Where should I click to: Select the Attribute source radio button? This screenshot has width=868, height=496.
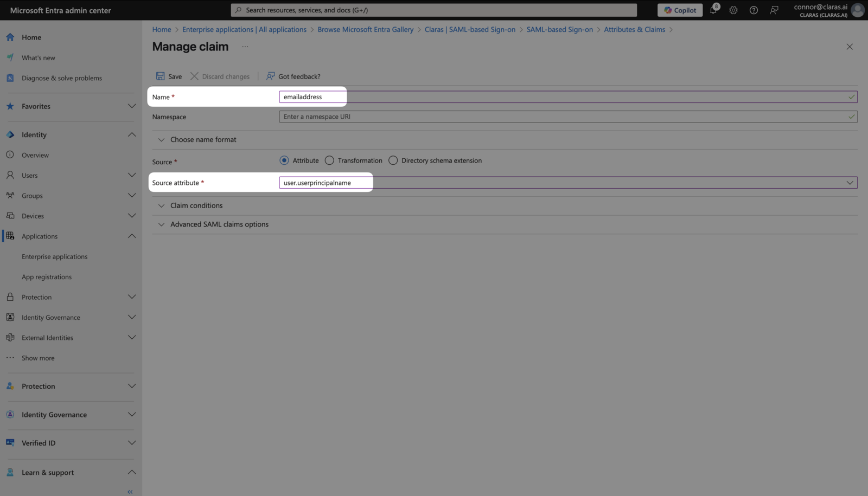pyautogui.click(x=284, y=160)
